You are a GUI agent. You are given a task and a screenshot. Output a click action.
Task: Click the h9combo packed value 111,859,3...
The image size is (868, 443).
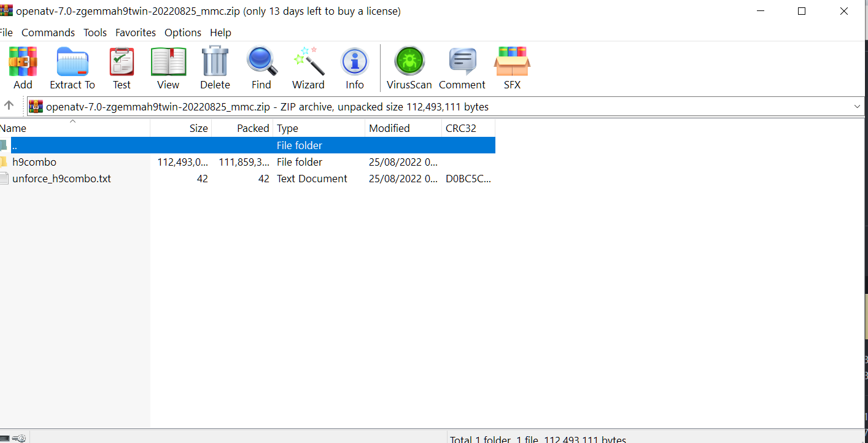tap(244, 162)
